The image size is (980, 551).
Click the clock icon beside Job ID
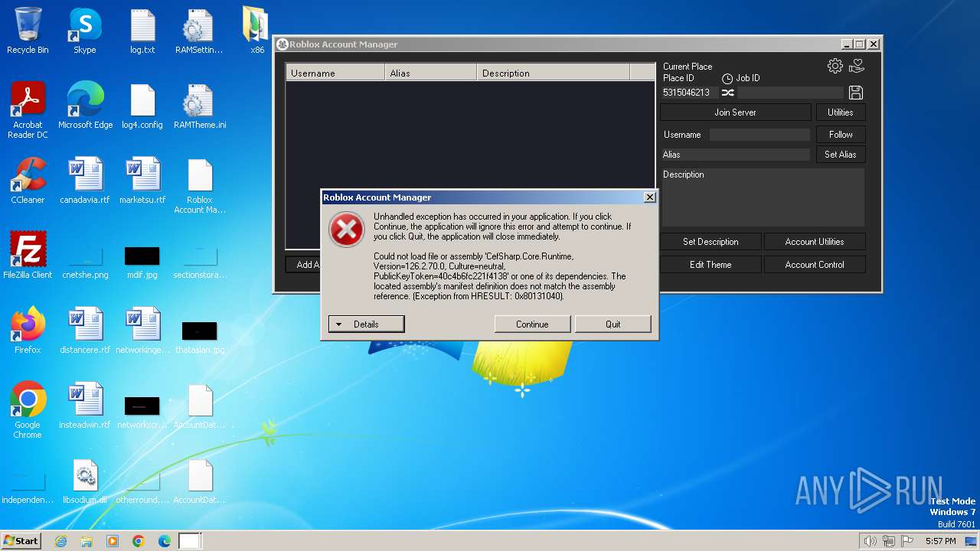point(727,78)
